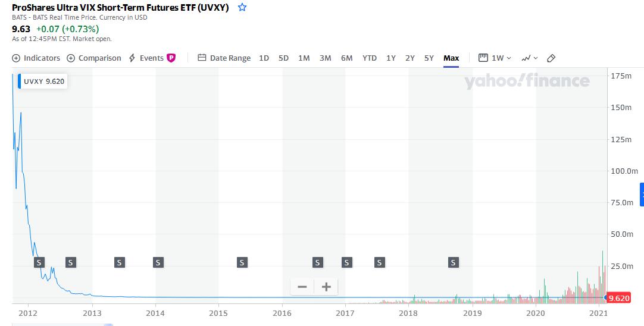Select the 2Y time range

coord(410,58)
